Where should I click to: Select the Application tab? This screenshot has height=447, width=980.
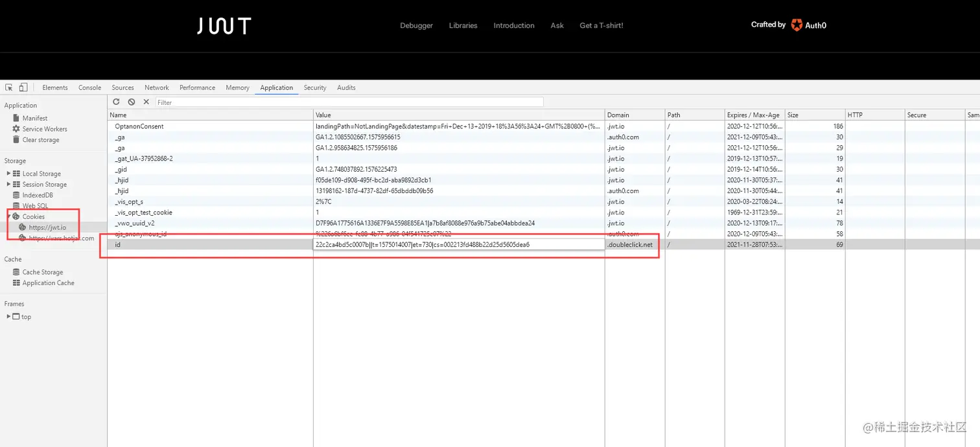point(277,87)
